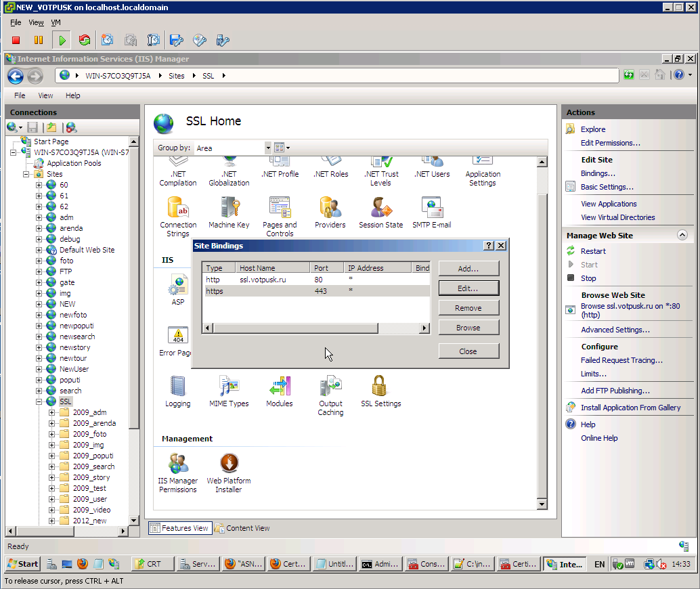
Task: Collapse the SSL site node
Action: point(39,402)
